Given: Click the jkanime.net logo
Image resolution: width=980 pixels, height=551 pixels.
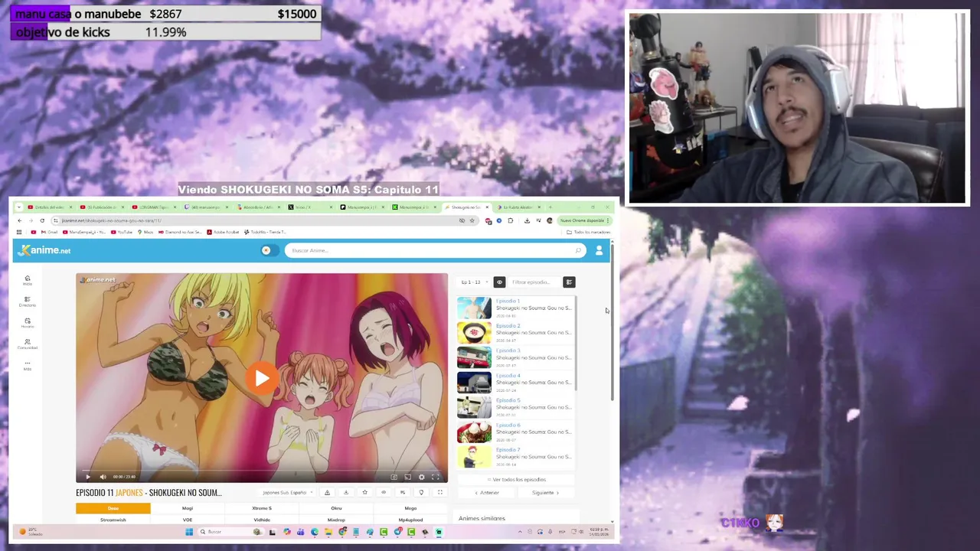Looking at the screenshot, I should point(44,250).
